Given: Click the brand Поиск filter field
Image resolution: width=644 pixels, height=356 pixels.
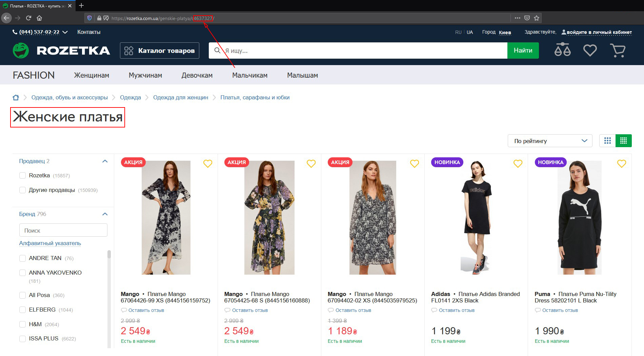Looking at the screenshot, I should (63, 231).
